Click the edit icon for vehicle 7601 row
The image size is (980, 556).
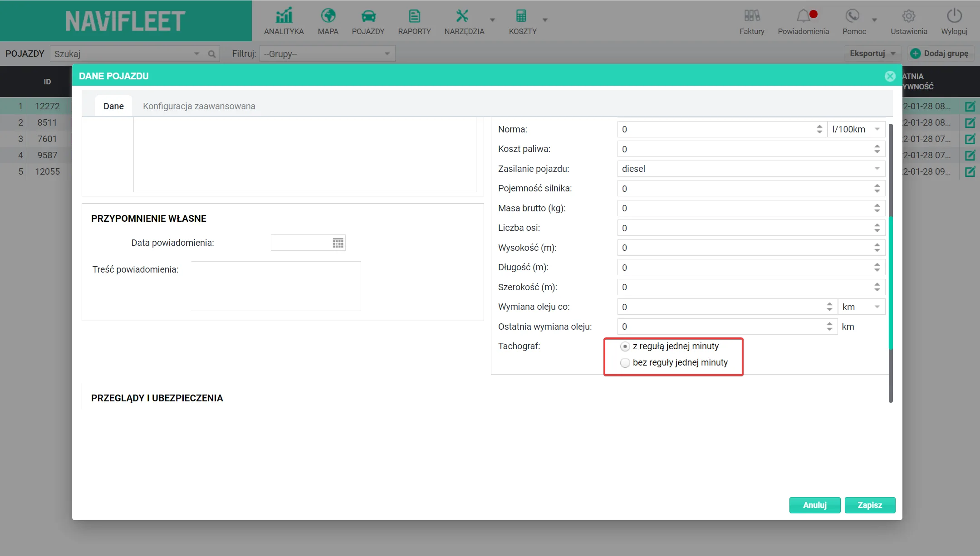pyautogui.click(x=970, y=139)
